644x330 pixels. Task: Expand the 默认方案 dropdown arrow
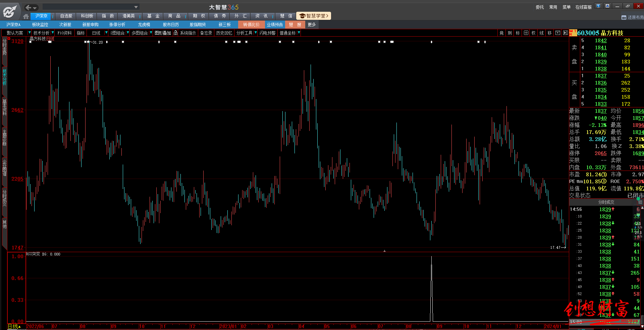[x=29, y=33]
